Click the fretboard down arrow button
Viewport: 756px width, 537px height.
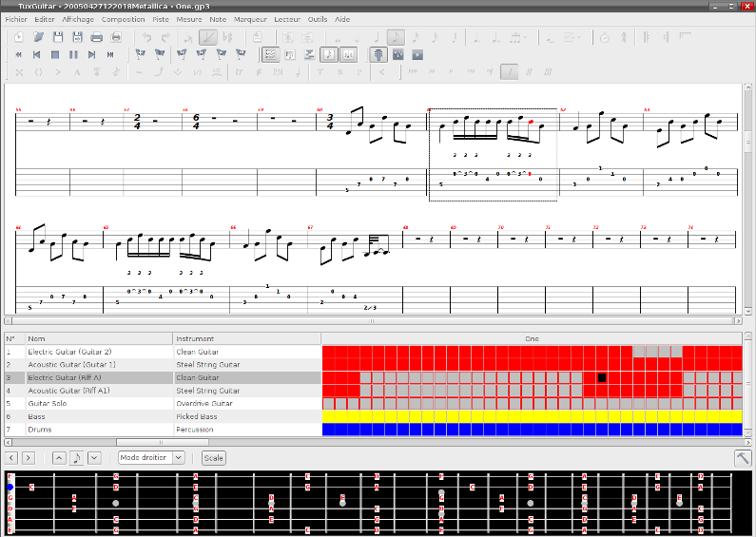94,458
